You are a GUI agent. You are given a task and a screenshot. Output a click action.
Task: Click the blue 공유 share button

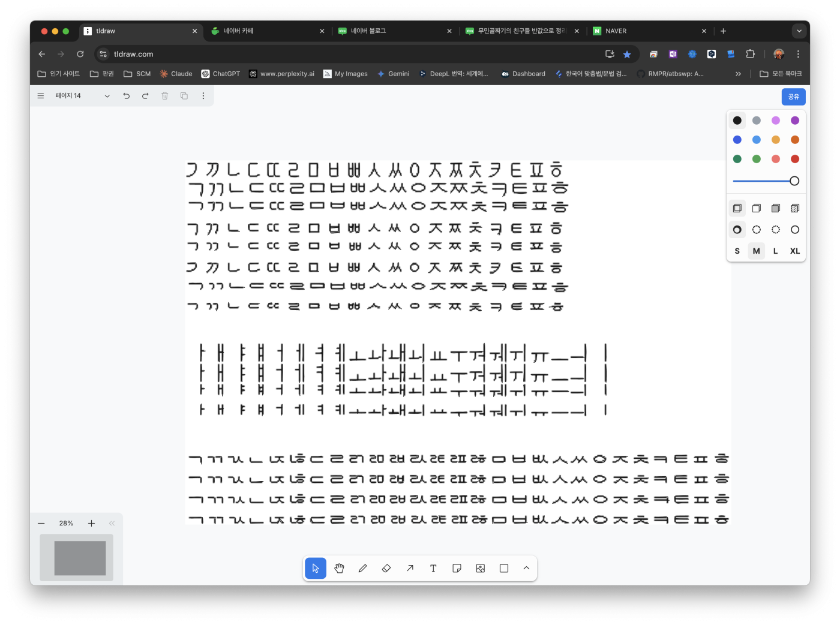tap(793, 97)
